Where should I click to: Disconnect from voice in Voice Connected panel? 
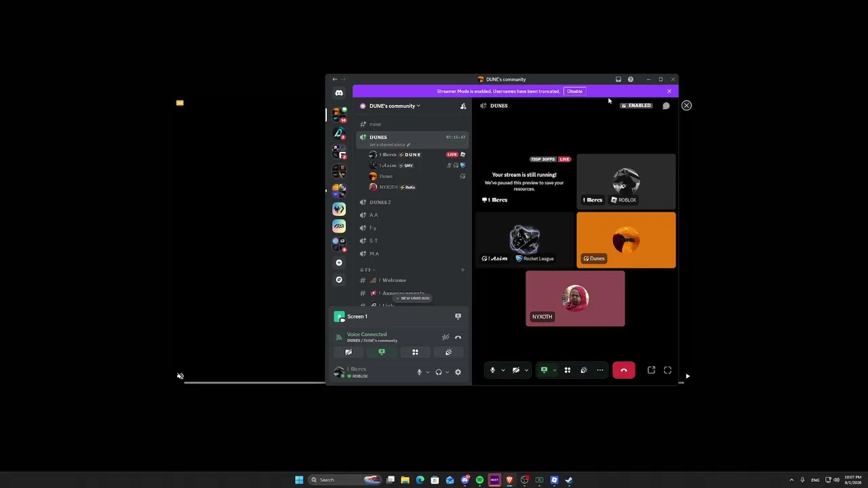pyautogui.click(x=458, y=338)
